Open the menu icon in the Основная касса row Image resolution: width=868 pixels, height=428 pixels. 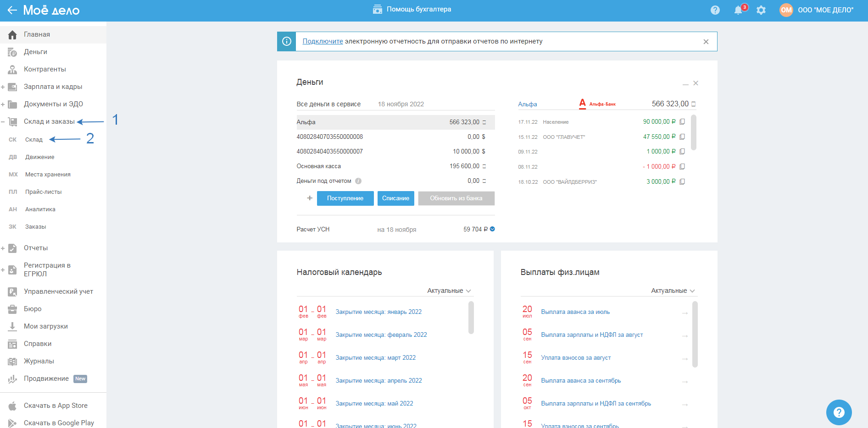(x=484, y=166)
